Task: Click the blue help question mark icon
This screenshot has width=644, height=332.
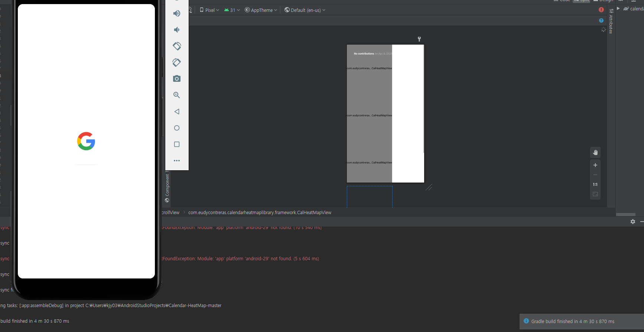Action: (x=601, y=20)
